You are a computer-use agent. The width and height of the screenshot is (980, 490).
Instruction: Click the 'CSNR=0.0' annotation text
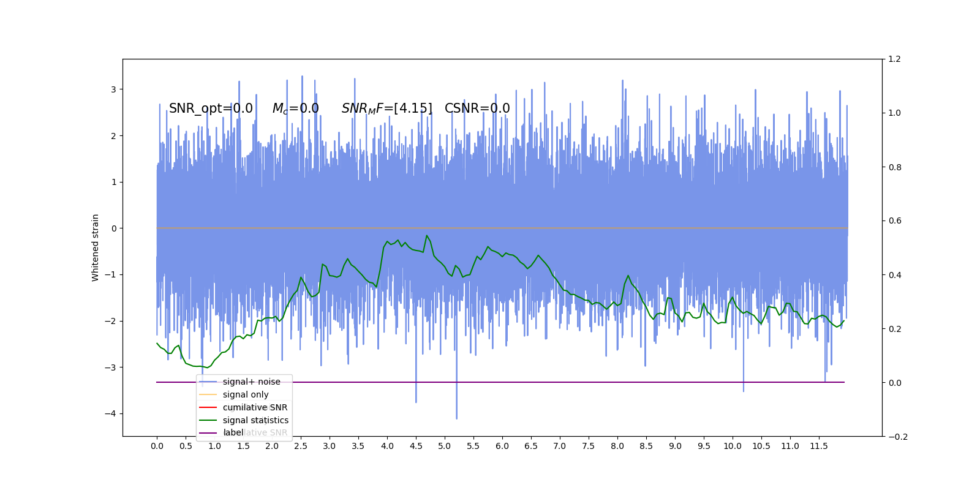(x=477, y=108)
